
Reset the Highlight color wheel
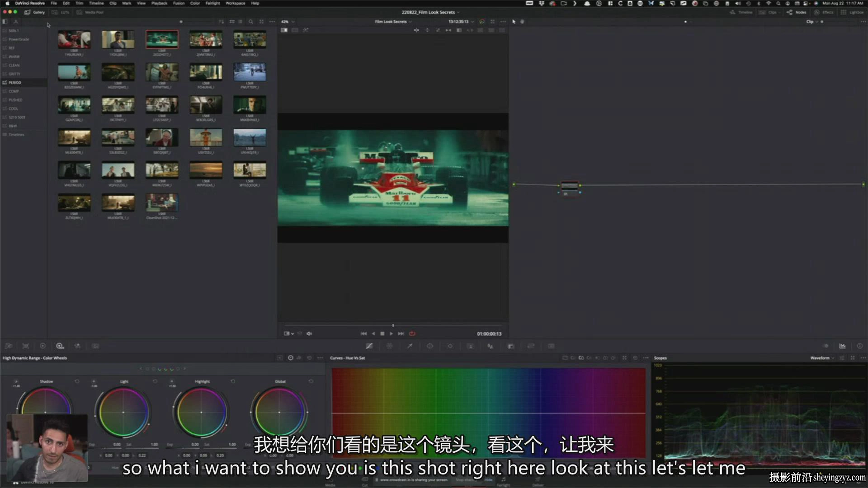pos(233,381)
